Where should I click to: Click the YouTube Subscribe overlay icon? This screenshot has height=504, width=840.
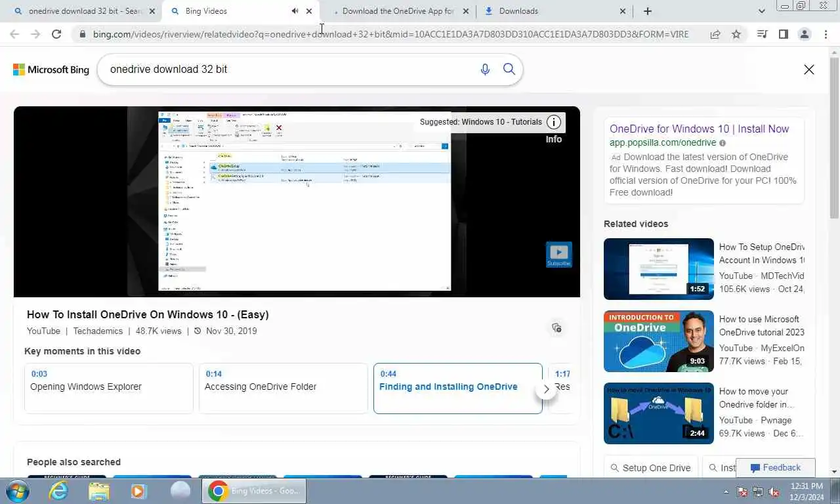tap(559, 255)
